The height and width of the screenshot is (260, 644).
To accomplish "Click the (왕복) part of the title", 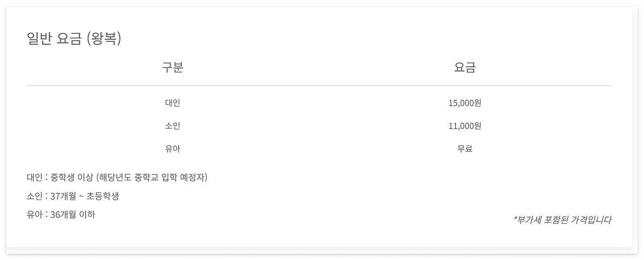I will [x=104, y=39].
